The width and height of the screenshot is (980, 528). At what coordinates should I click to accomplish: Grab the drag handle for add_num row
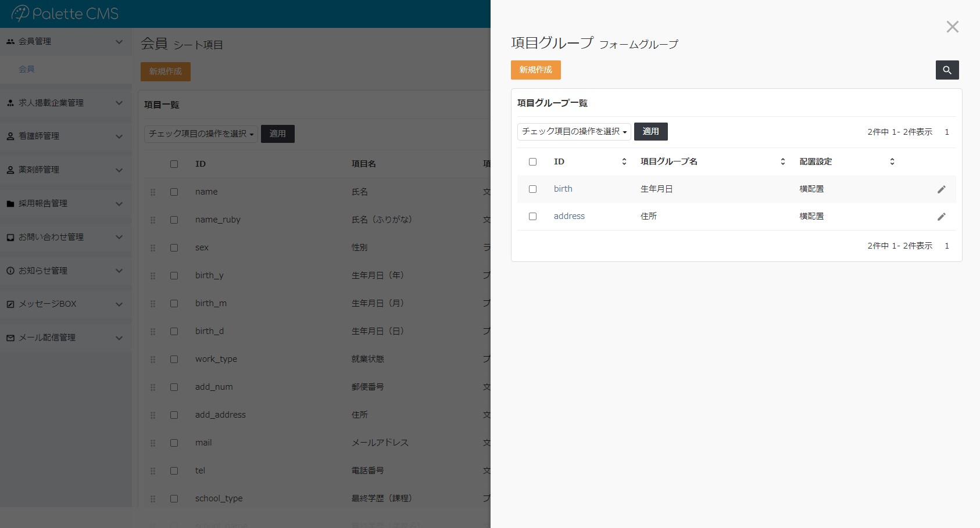coord(153,387)
